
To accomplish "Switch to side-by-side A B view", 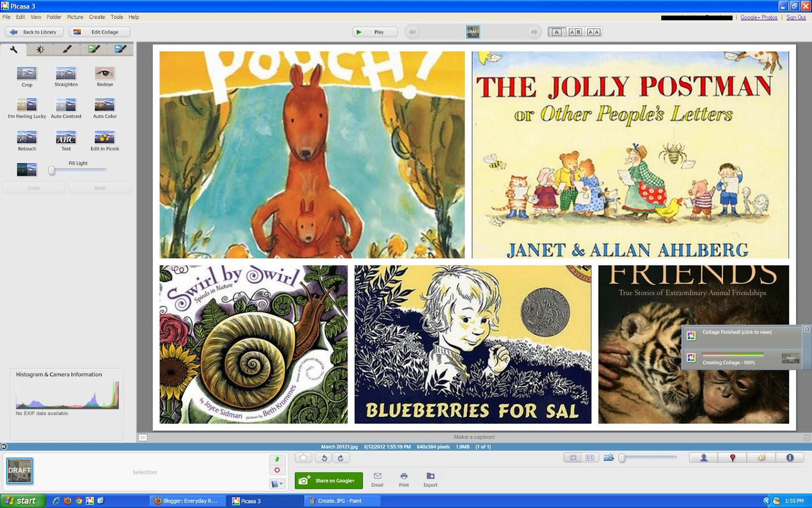I will pos(575,32).
